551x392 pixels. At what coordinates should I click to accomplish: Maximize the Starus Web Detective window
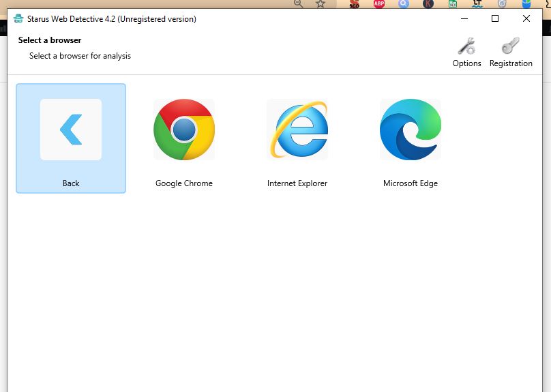[x=495, y=18]
